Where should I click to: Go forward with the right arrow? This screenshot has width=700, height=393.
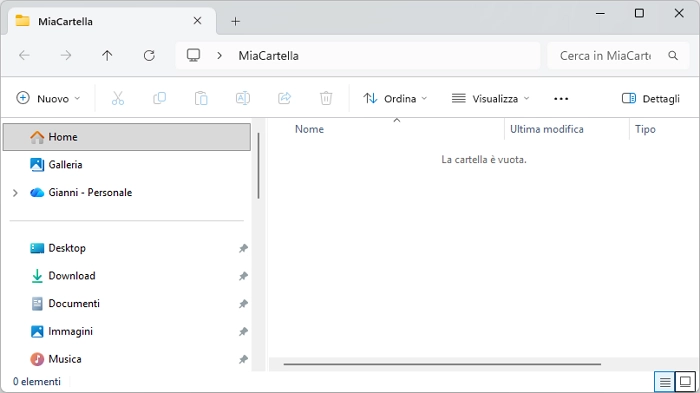click(x=66, y=55)
